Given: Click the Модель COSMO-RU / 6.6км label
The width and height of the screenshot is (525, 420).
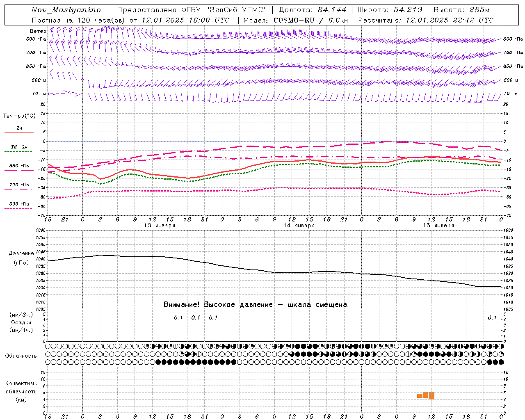Looking at the screenshot, I should (x=296, y=20).
